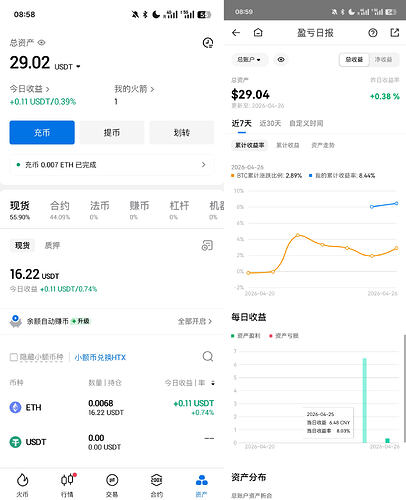The width and height of the screenshot is (406, 500).
Task: Toggle 资产盈利 green legend
Action: (246, 336)
